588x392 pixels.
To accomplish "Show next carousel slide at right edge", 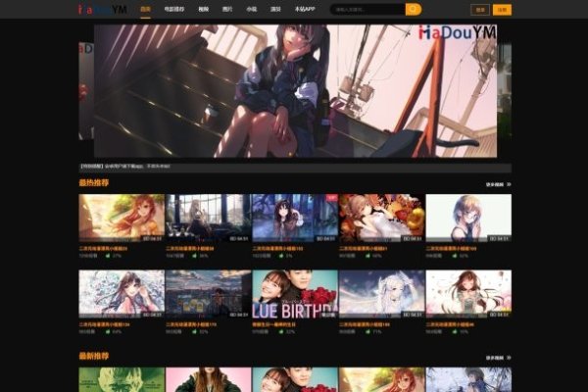I will point(505,91).
